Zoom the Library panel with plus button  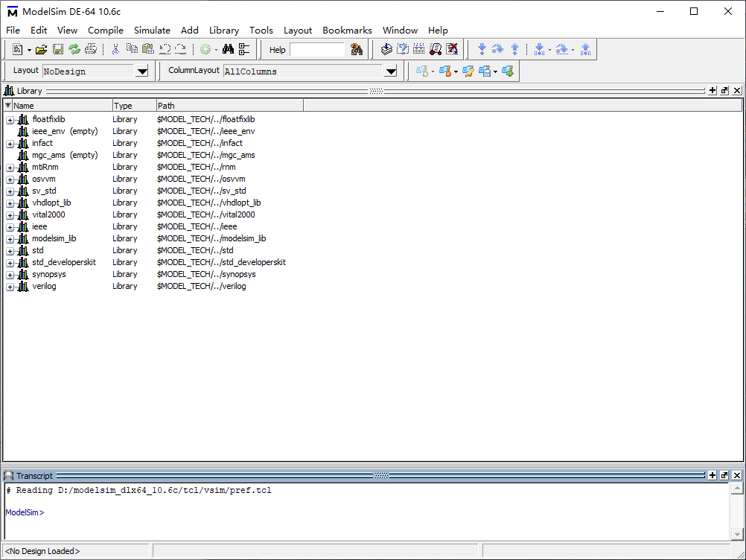[x=712, y=90]
